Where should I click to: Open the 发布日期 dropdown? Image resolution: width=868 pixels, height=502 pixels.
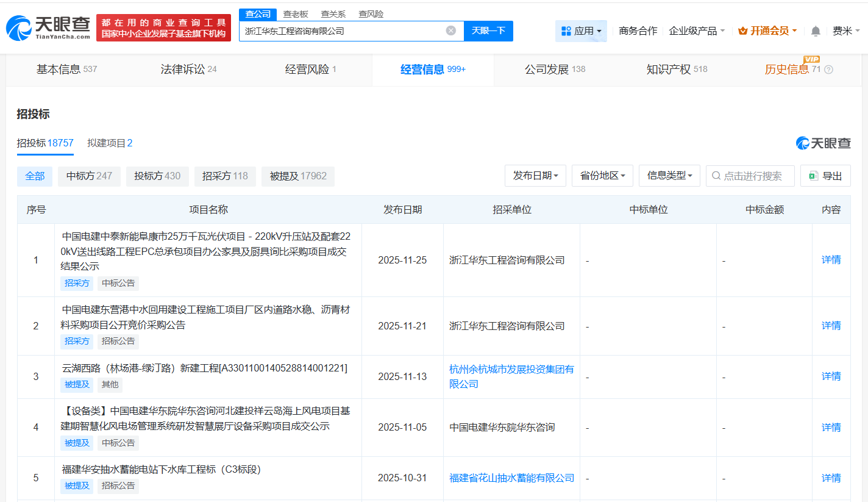coord(535,175)
